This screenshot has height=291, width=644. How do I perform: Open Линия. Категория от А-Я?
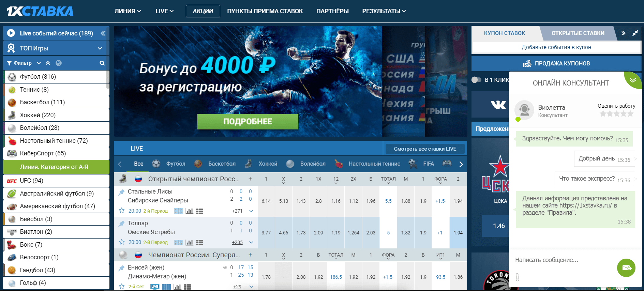tap(56, 167)
